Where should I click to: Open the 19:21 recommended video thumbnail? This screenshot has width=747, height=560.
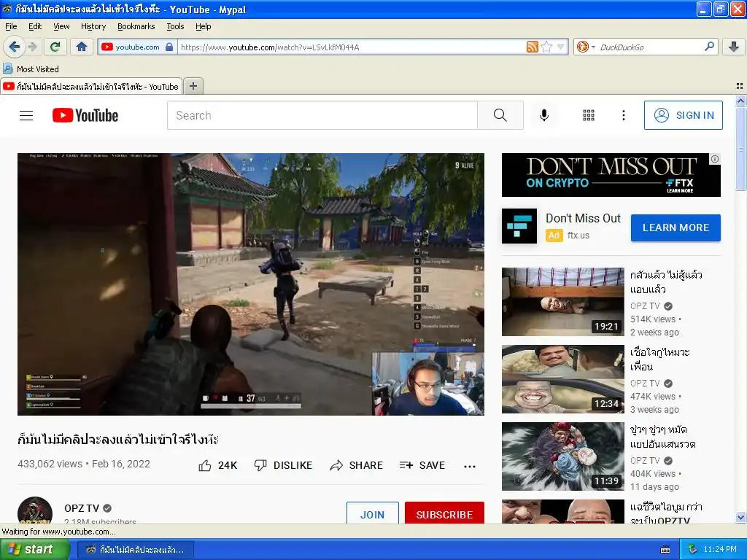[x=562, y=301]
